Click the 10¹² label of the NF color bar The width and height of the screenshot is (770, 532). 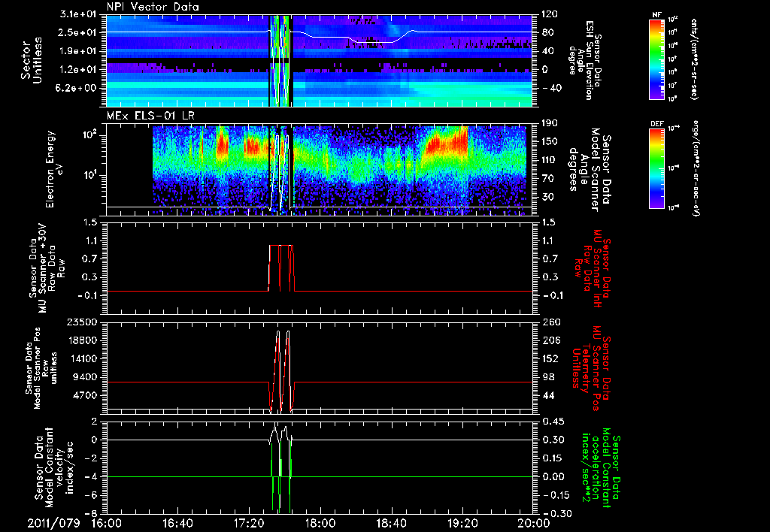point(673,19)
